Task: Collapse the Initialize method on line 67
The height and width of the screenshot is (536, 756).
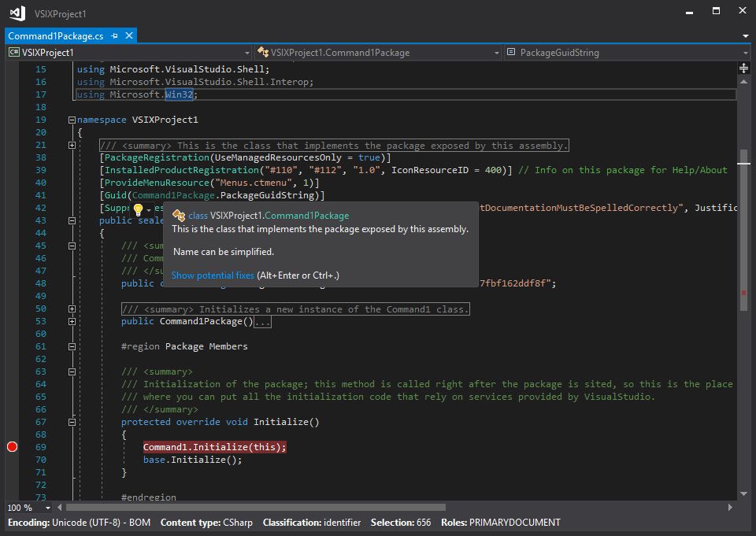Action: tap(72, 422)
